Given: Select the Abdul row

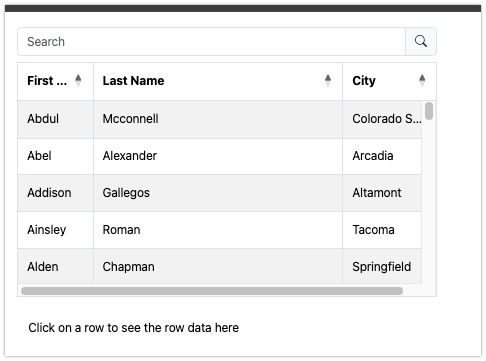Looking at the screenshot, I should 220,119.
